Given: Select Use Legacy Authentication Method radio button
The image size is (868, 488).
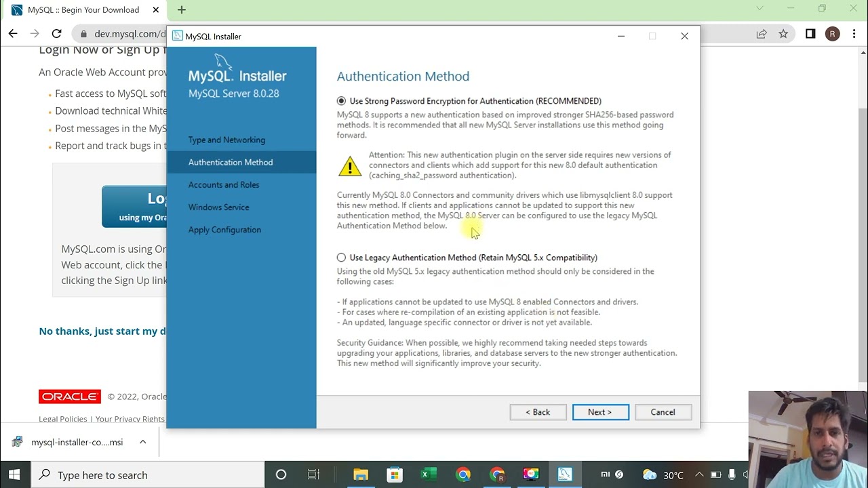Looking at the screenshot, I should pyautogui.click(x=341, y=258).
